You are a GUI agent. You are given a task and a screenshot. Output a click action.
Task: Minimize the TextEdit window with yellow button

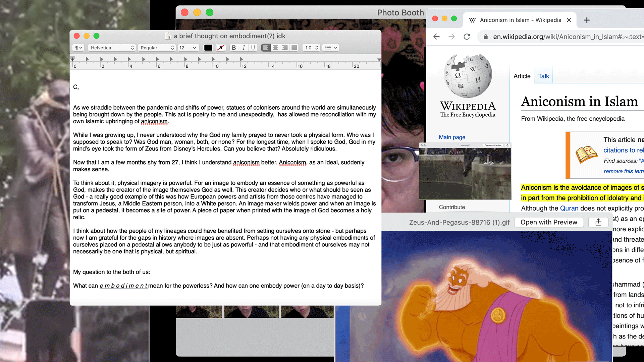(87, 36)
